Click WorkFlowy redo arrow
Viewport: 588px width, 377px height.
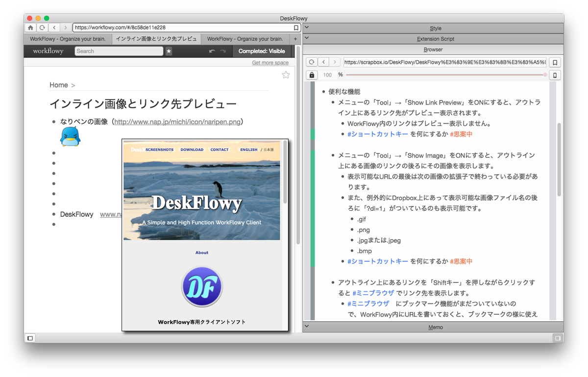(x=223, y=51)
